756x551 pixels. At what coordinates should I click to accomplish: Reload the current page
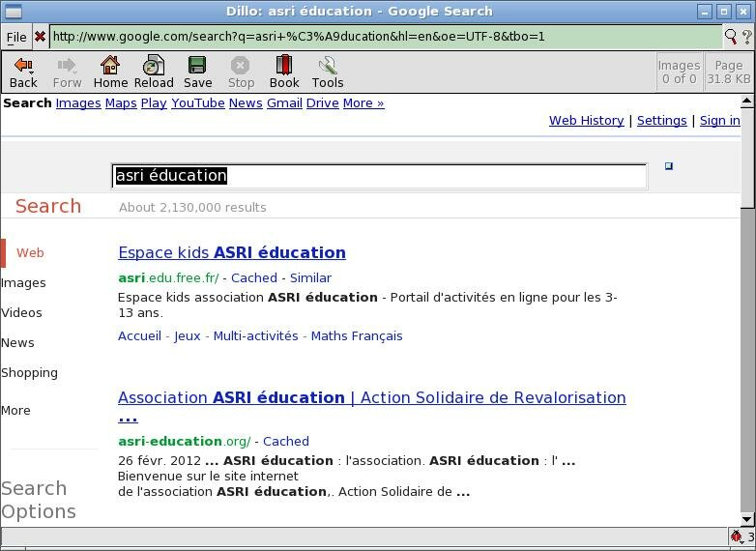[x=154, y=72]
